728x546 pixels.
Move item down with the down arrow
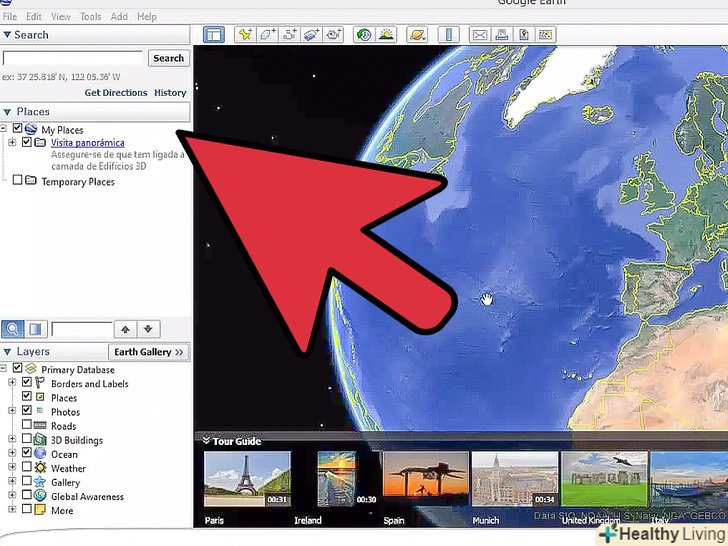[149, 329]
